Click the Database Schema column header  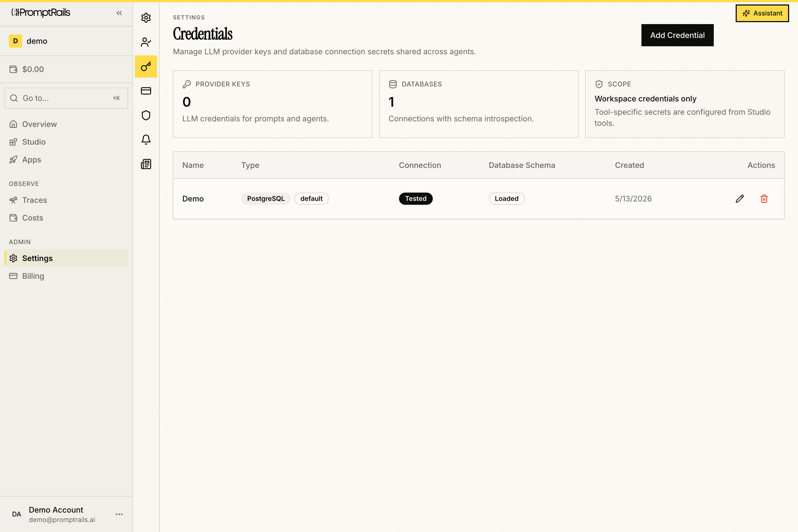point(522,165)
